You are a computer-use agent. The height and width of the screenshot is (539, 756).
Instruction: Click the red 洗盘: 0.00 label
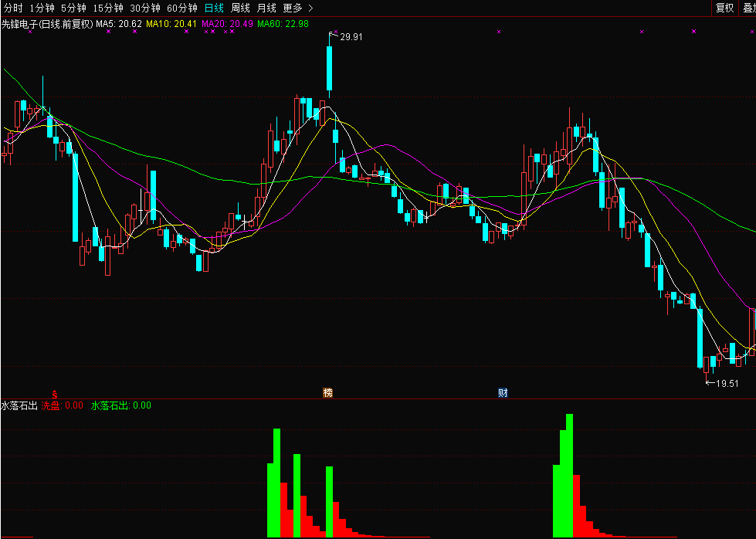coord(63,405)
